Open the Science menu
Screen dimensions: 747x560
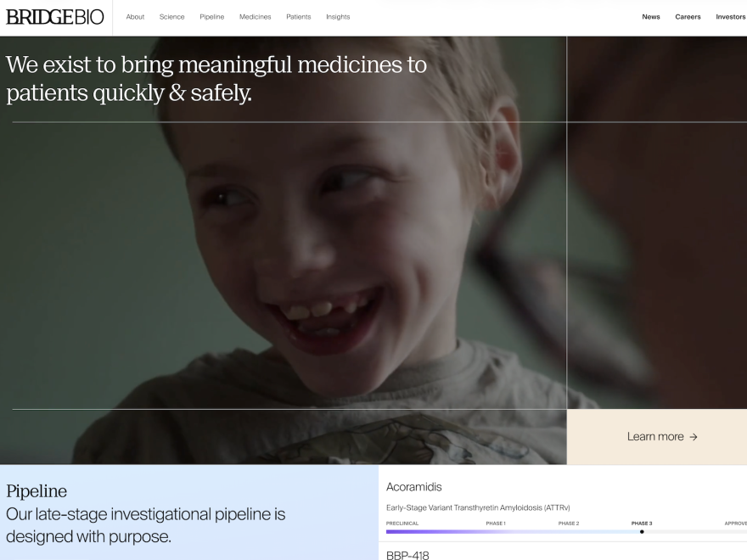click(172, 17)
